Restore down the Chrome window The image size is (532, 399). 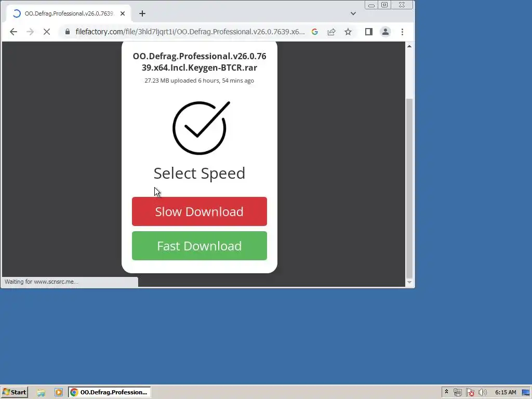pos(384,5)
